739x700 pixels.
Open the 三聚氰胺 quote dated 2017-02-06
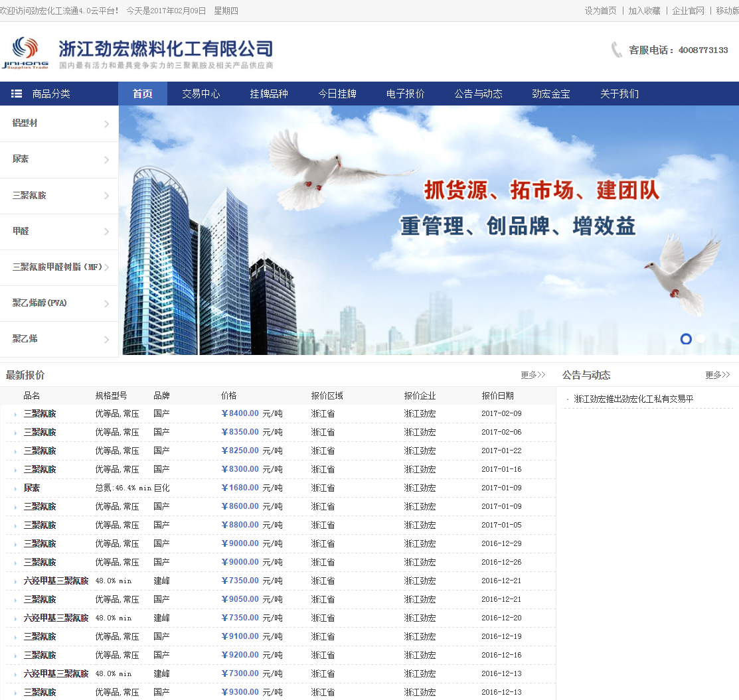[40, 432]
